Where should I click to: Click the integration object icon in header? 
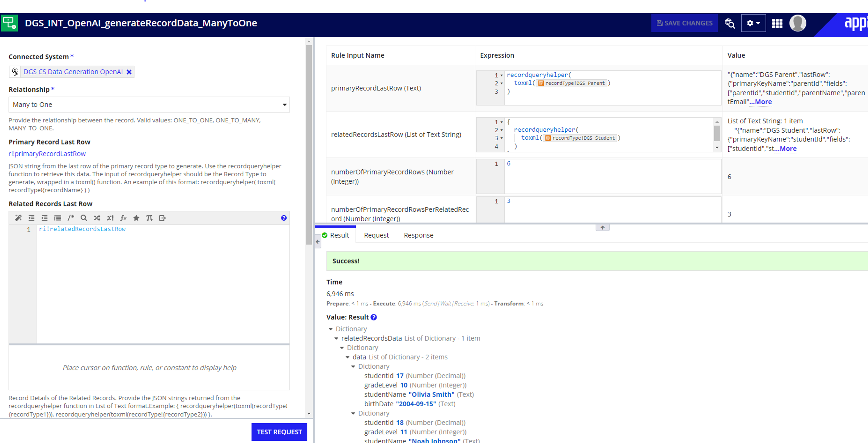(x=9, y=23)
